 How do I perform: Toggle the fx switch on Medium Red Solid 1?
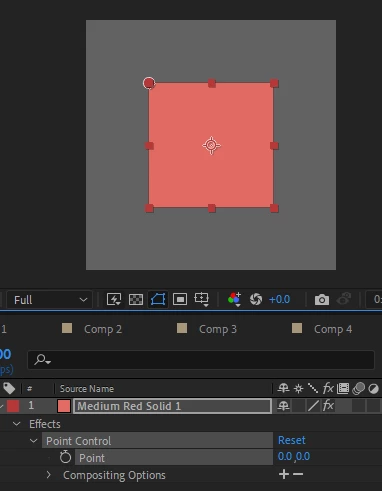point(328,406)
